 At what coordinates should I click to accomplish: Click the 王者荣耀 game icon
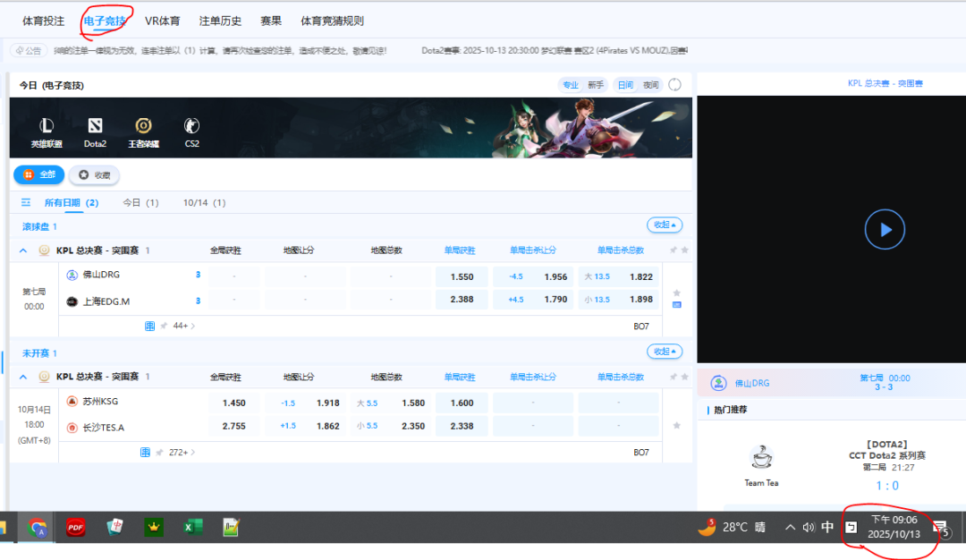point(143,131)
